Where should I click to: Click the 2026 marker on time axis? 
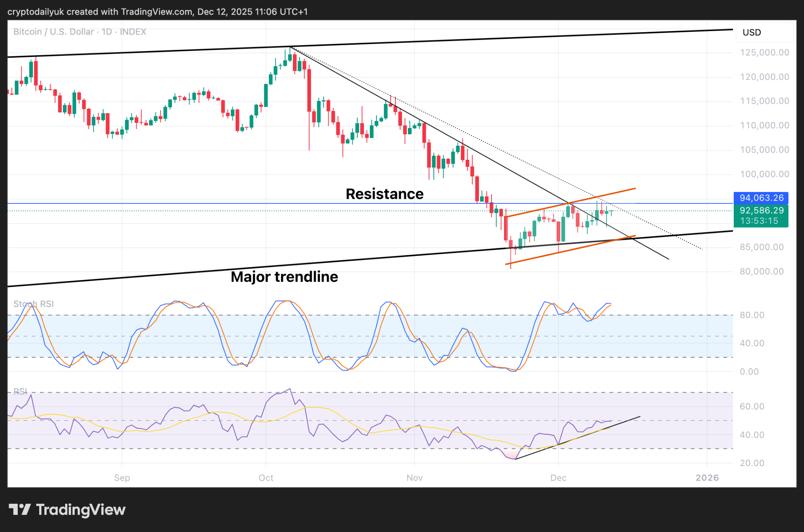point(707,478)
